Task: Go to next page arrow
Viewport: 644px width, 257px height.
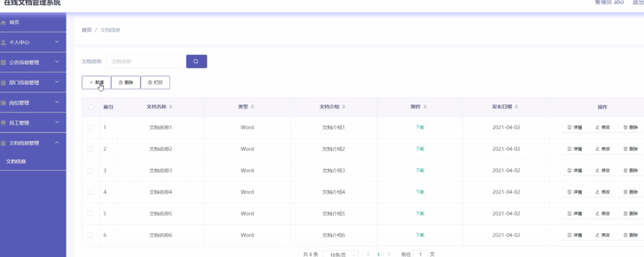Action: 389,254
